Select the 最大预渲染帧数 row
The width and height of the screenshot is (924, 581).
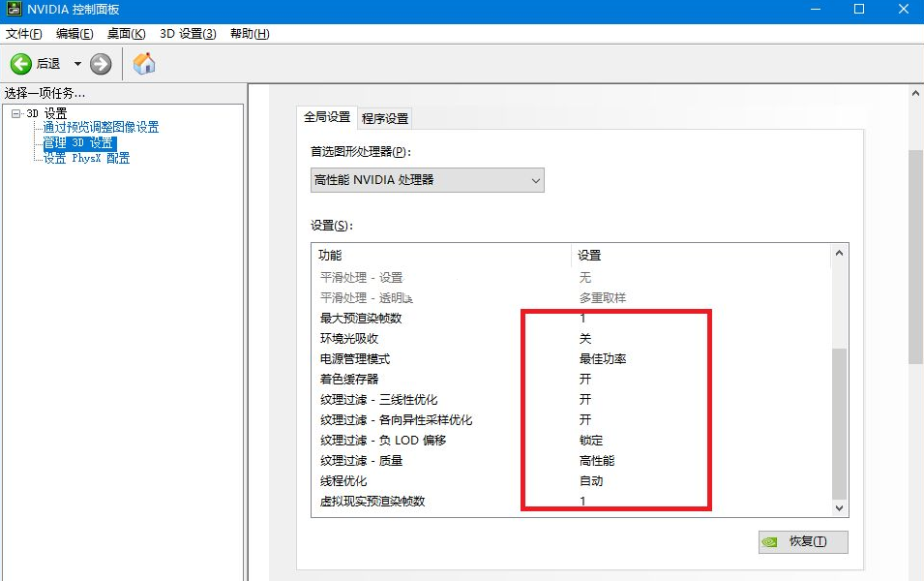tap(571, 318)
